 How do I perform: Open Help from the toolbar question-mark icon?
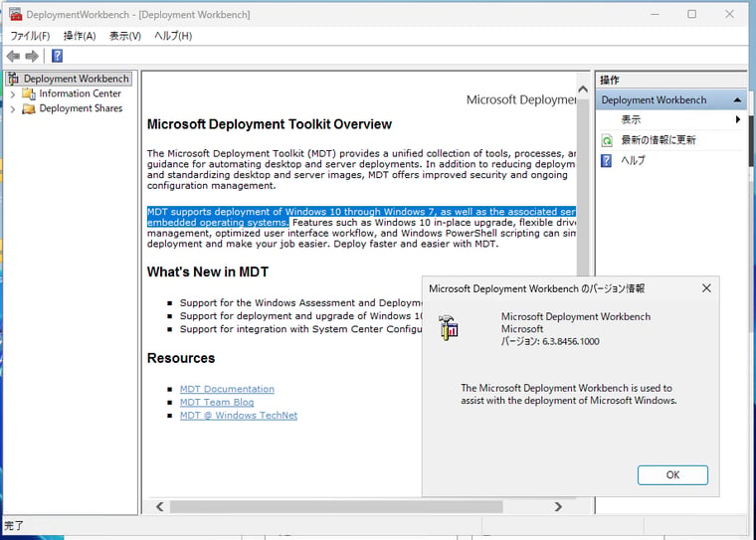click(x=57, y=56)
